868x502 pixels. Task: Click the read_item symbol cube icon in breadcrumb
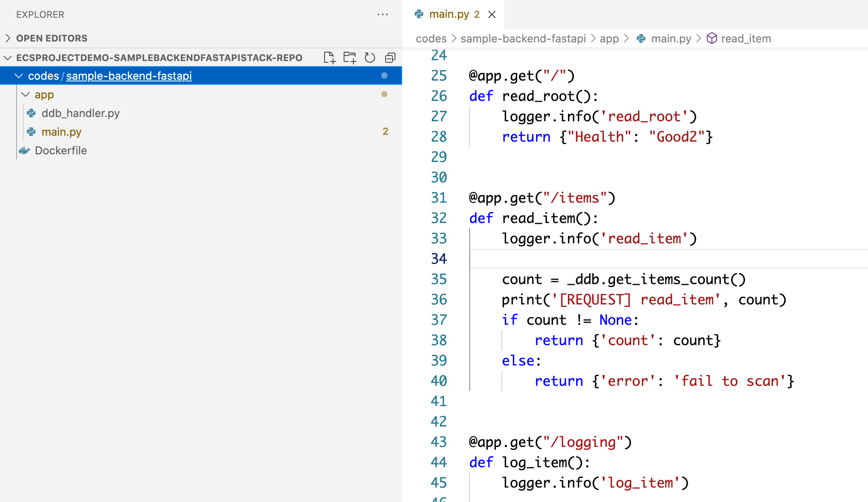(x=711, y=39)
